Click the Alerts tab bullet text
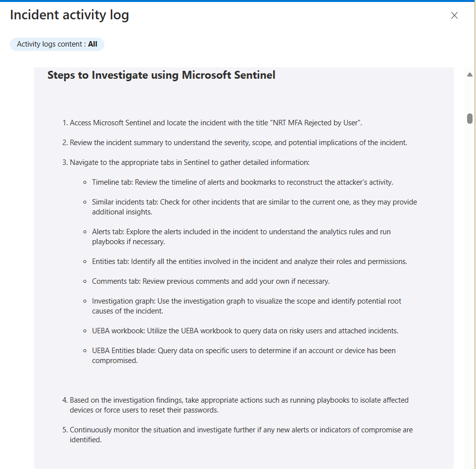 [x=241, y=237]
